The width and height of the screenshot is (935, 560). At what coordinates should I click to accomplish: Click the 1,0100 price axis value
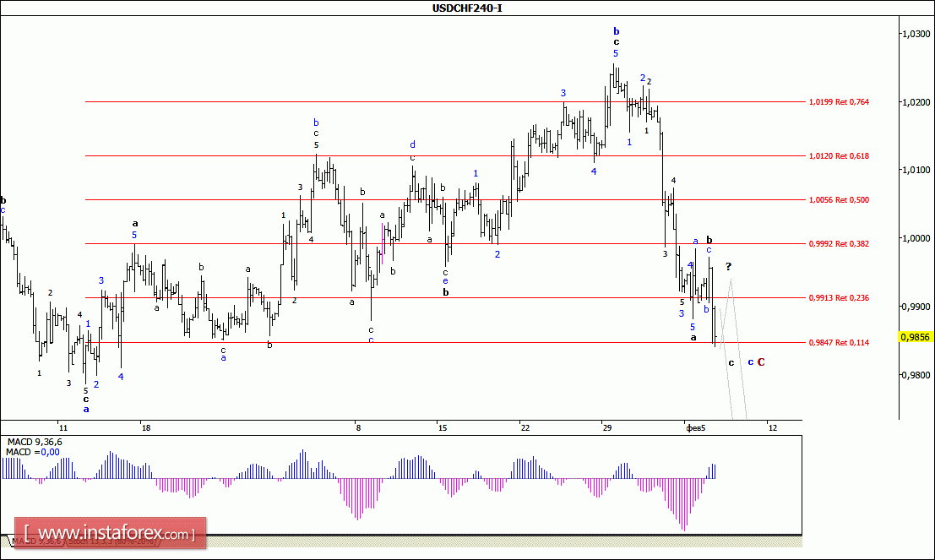[x=916, y=170]
